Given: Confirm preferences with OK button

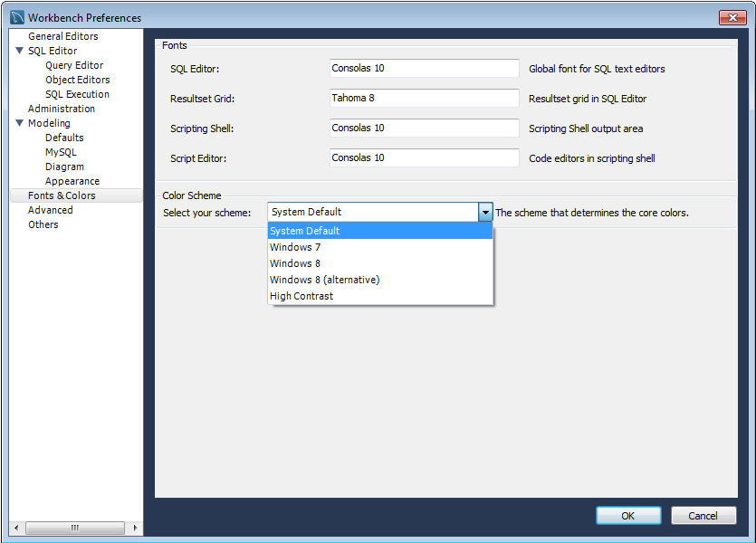Looking at the screenshot, I should [x=628, y=516].
